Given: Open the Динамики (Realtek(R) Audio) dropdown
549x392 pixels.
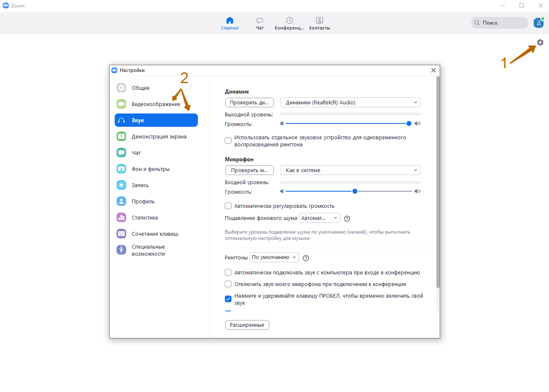Looking at the screenshot, I should 350,102.
